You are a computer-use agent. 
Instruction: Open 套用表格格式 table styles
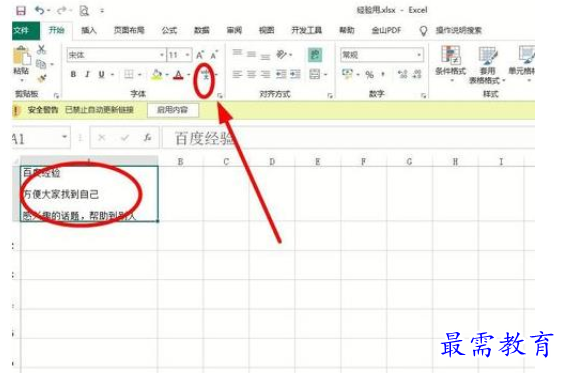click(x=487, y=65)
